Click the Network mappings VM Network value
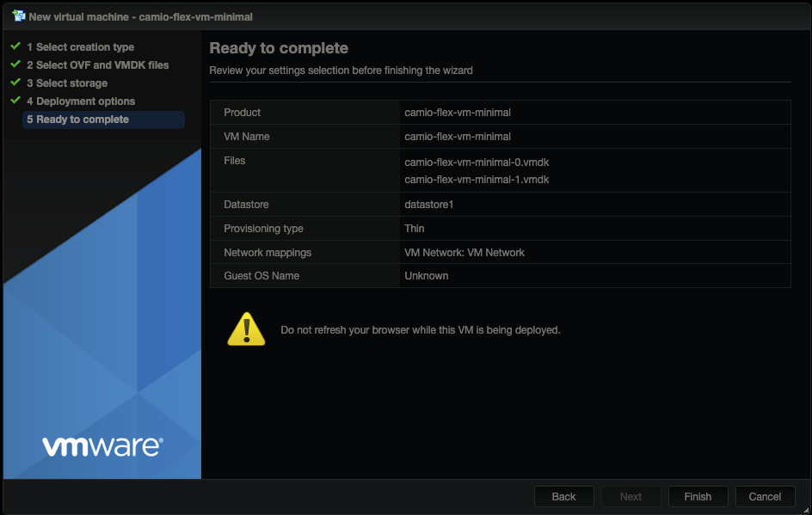The image size is (812, 515). [x=464, y=253]
